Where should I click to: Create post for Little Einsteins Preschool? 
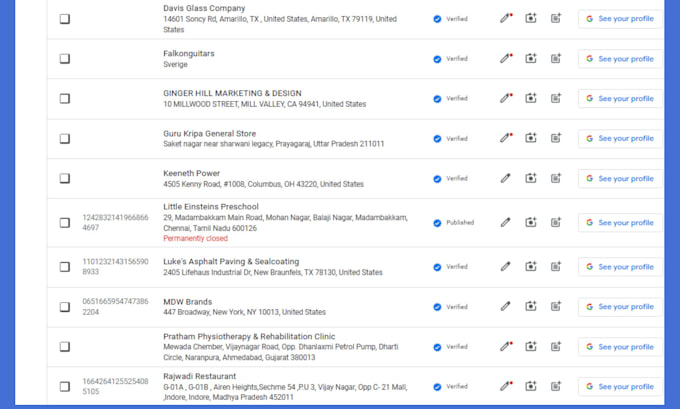556,222
